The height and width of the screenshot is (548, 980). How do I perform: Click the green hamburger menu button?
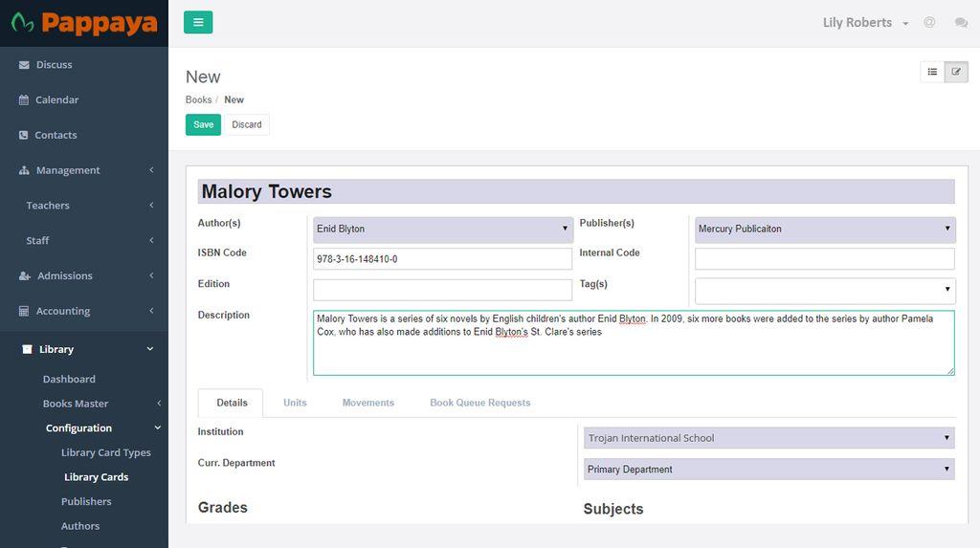tap(198, 23)
